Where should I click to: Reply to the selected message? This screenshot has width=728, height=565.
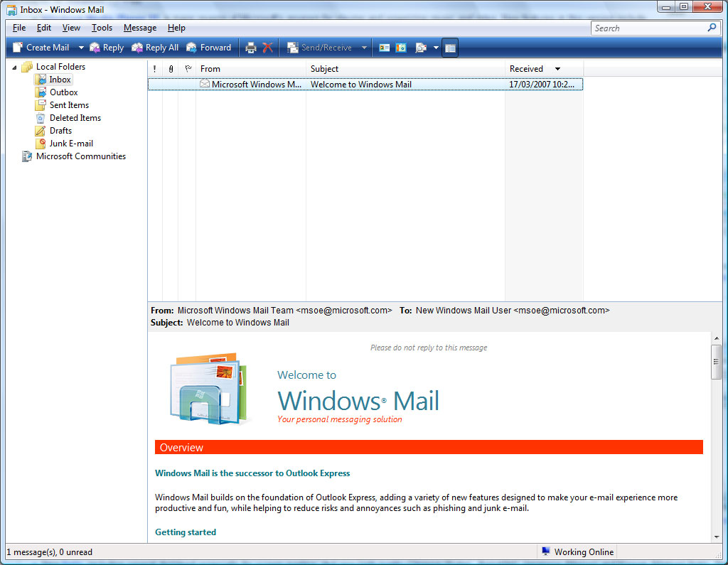point(107,48)
